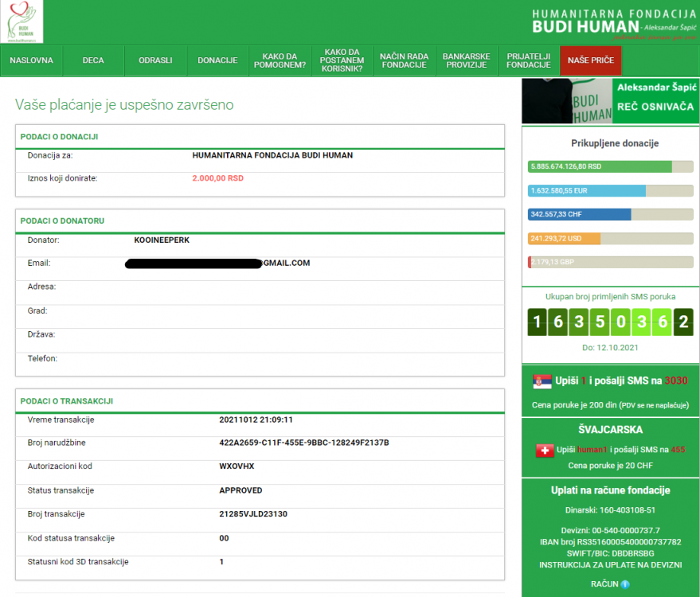Open the NASLOVNA menu item
The width and height of the screenshot is (700, 597).
tap(32, 60)
